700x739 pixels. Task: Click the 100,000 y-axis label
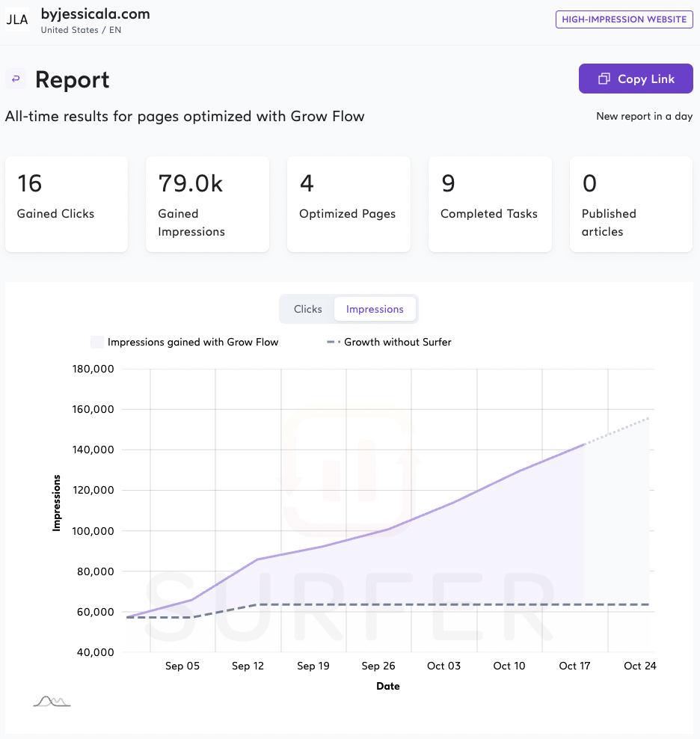click(x=93, y=531)
